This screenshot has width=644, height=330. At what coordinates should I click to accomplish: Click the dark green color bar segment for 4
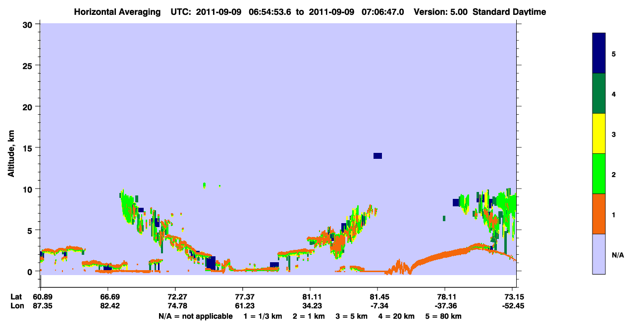click(x=599, y=94)
